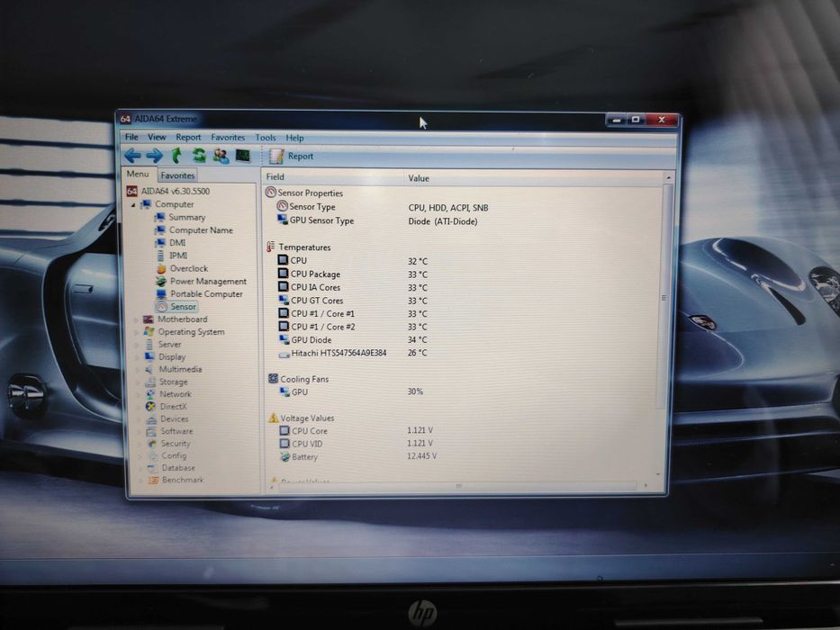Select the Battery voltage row
The width and height of the screenshot is (840, 630).
(x=357, y=457)
